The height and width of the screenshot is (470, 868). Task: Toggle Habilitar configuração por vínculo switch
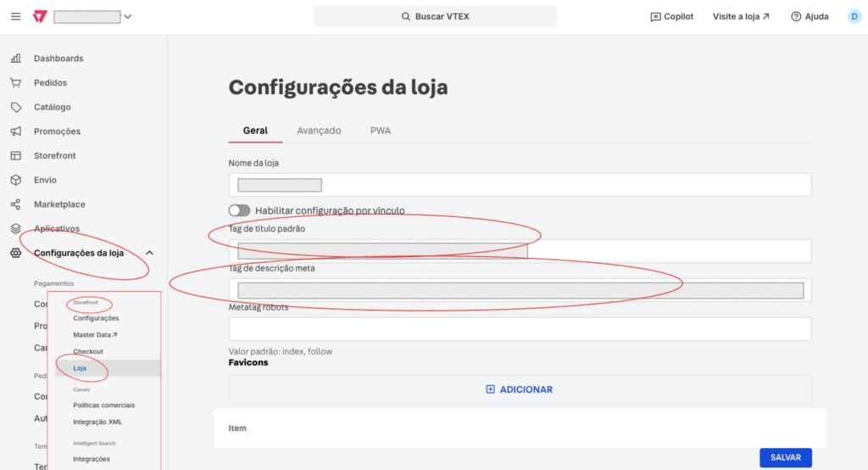239,210
